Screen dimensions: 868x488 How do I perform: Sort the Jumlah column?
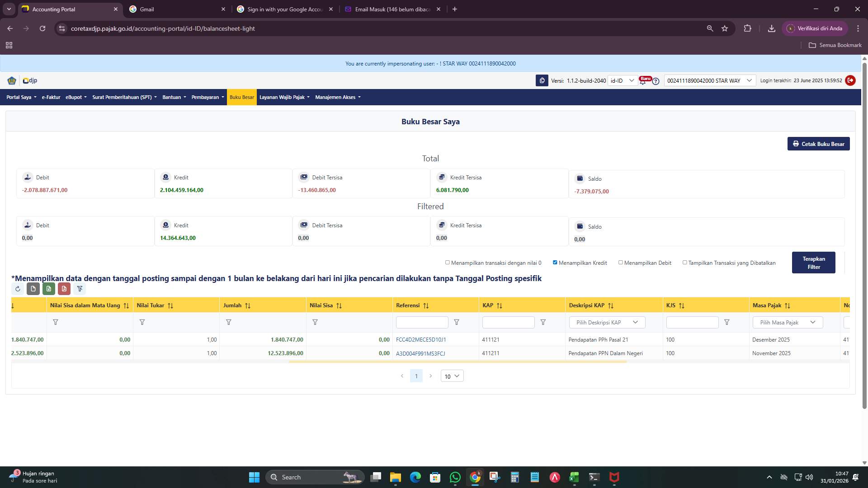[x=248, y=305]
